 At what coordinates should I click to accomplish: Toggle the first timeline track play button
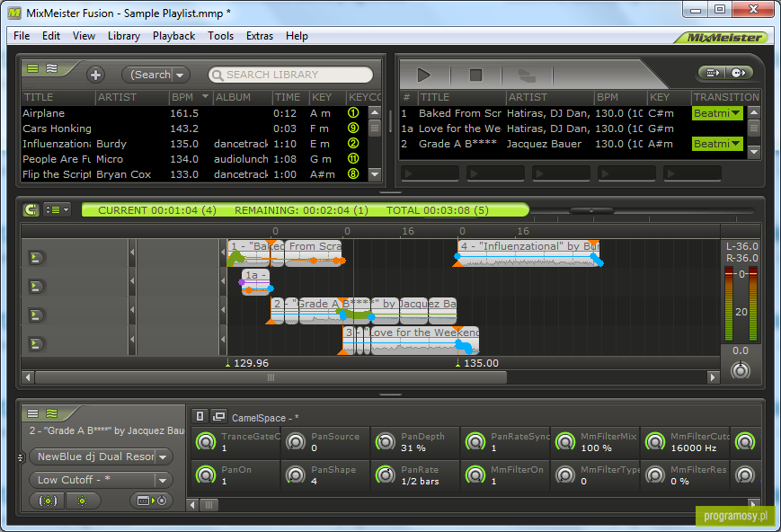pos(36,258)
